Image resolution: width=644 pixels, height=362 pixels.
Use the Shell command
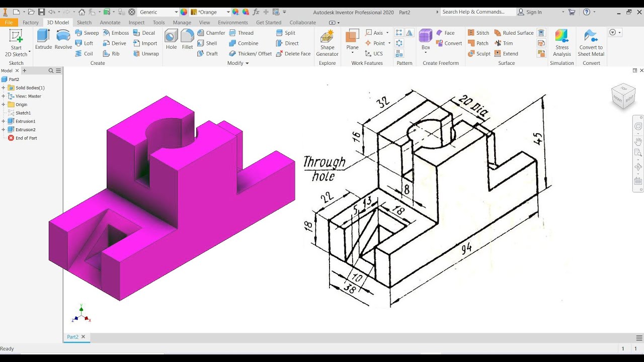pos(207,43)
